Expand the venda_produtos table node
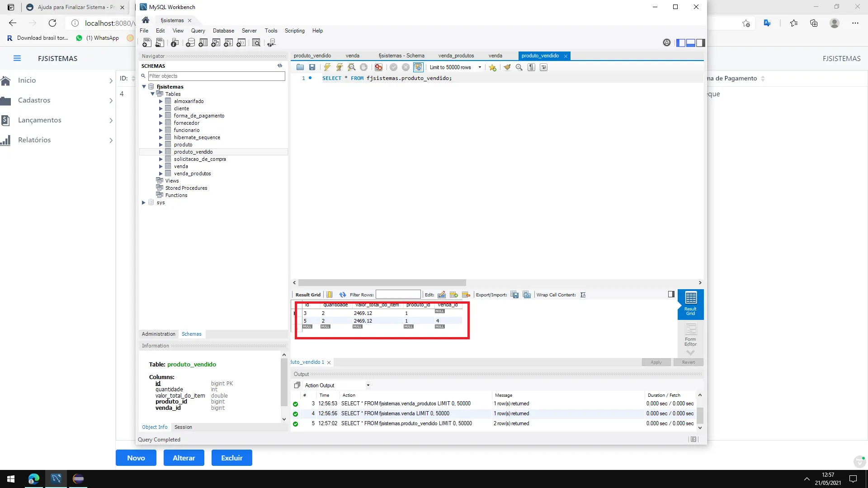This screenshot has width=868, height=488. point(160,174)
